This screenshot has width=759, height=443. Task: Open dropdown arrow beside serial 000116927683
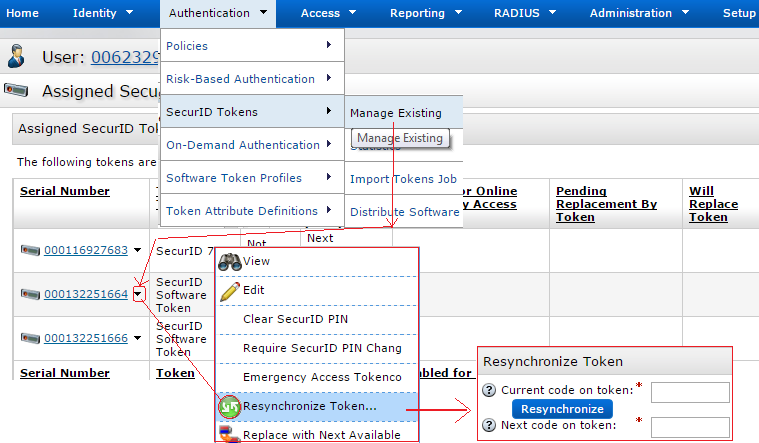click(137, 251)
